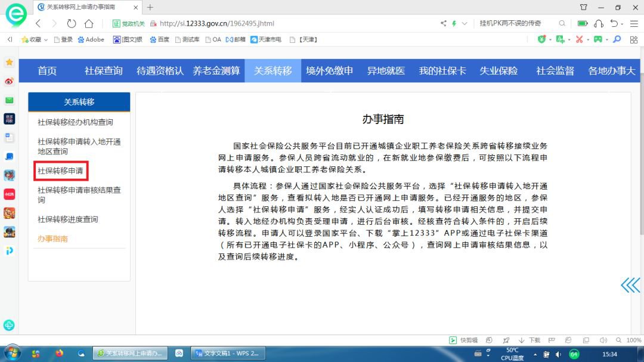Viewport: 644px width, 362px height.
Task: Select 社保转移进度查询 in side menu
Action: click(68, 219)
